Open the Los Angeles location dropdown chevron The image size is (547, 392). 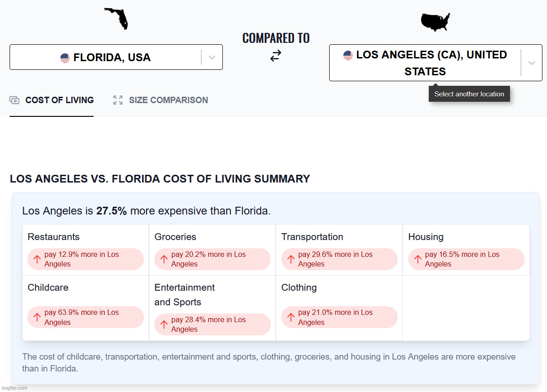[x=531, y=63]
